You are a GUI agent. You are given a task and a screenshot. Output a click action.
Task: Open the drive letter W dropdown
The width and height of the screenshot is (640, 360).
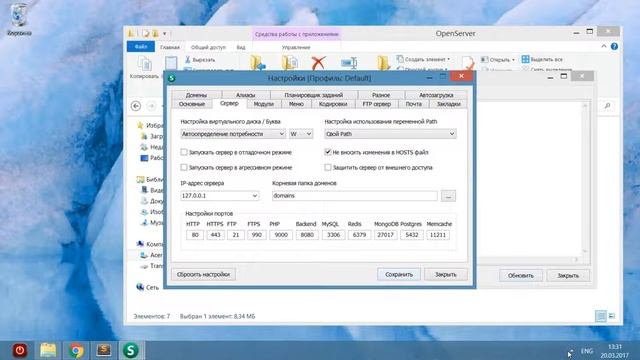(301, 134)
